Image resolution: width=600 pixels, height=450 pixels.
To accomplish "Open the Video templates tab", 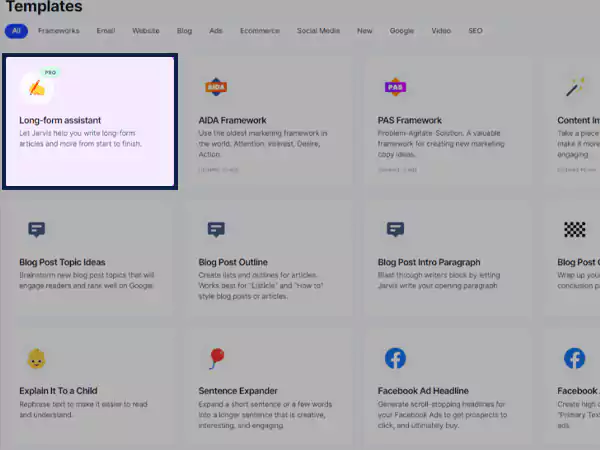I will pos(440,31).
